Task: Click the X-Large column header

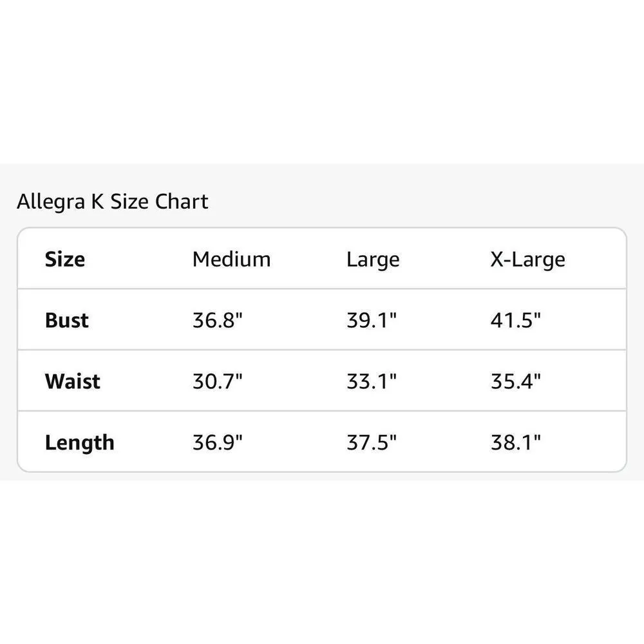Action: pyautogui.click(x=527, y=260)
